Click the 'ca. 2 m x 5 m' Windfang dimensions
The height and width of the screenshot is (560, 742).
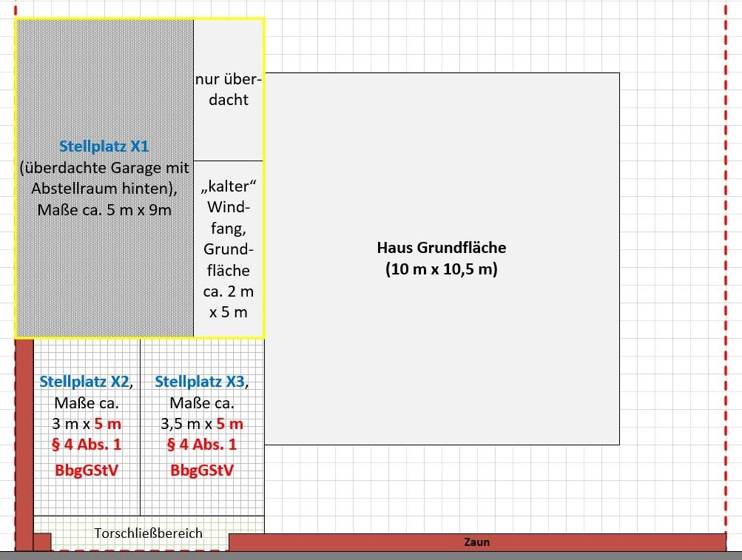pyautogui.click(x=229, y=302)
